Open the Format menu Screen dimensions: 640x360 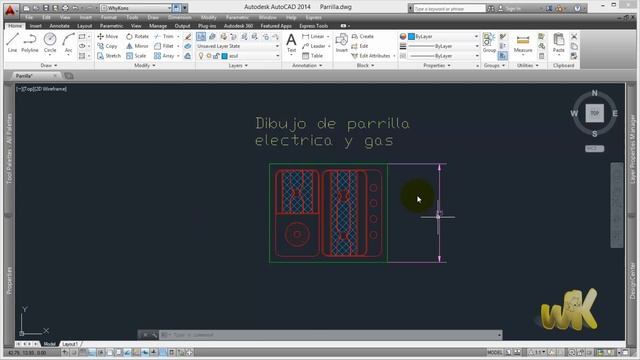pos(109,18)
